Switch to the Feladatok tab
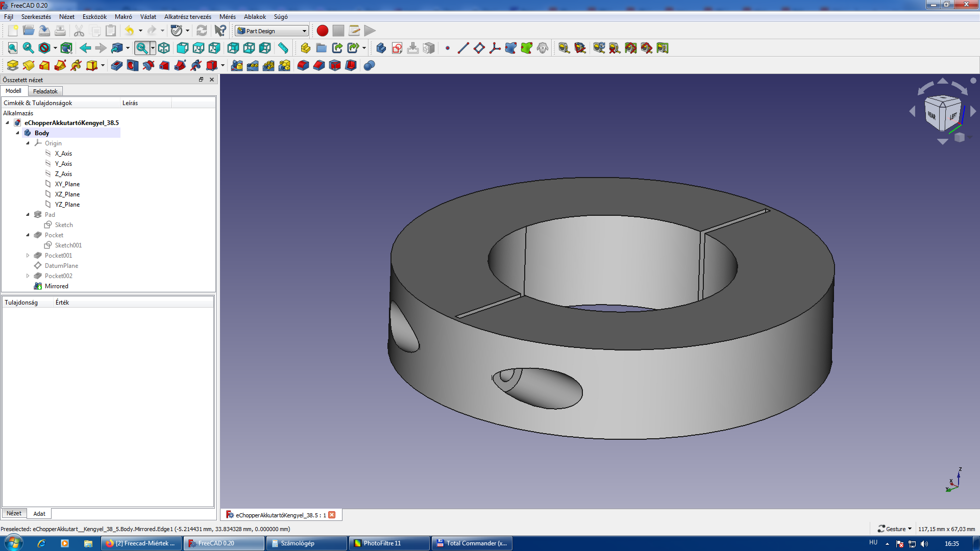The width and height of the screenshot is (980, 551). click(45, 91)
